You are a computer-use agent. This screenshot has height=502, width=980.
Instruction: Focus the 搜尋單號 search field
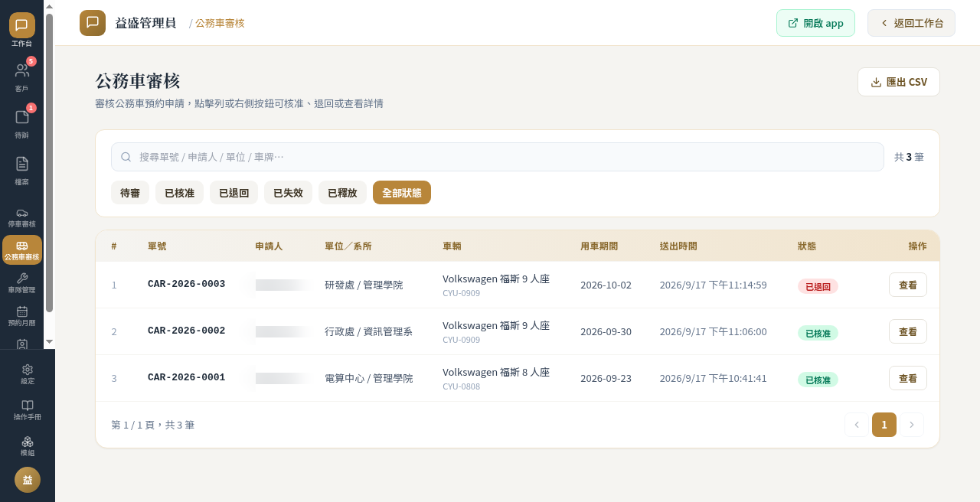[x=498, y=157]
